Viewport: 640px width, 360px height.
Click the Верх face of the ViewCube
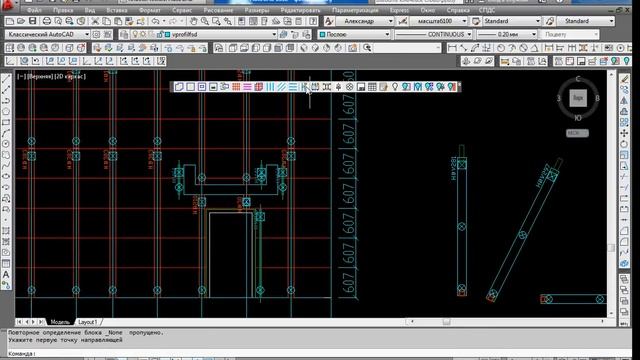pos(578,98)
